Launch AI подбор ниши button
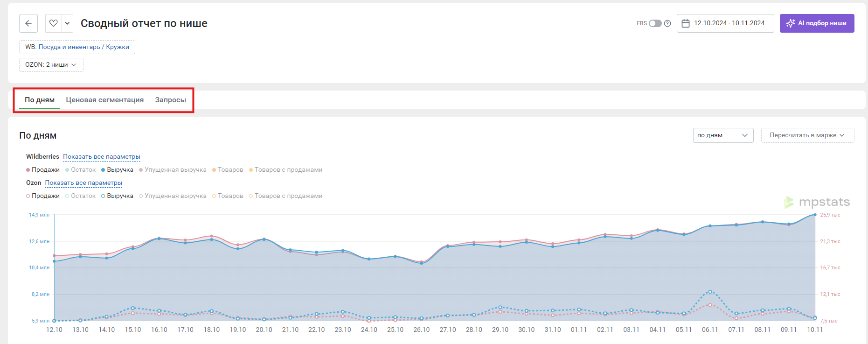868x344 pixels. click(x=817, y=23)
